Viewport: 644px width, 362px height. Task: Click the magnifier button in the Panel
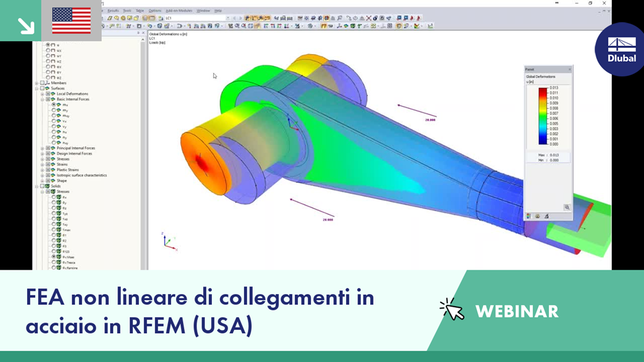pos(567,207)
